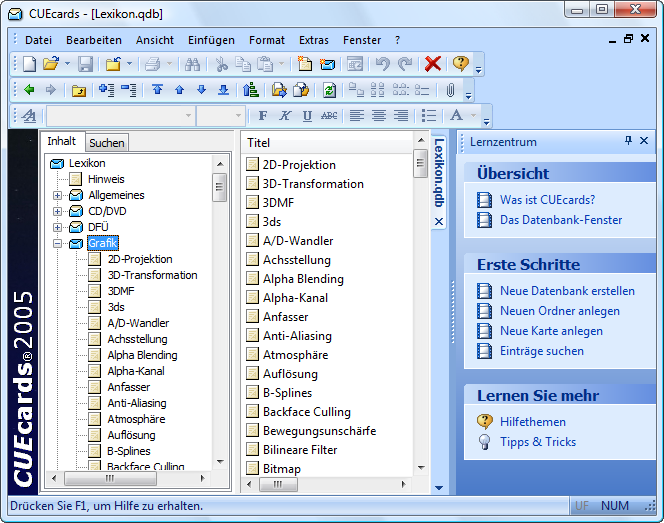Click the Save disk icon

[x=86, y=64]
